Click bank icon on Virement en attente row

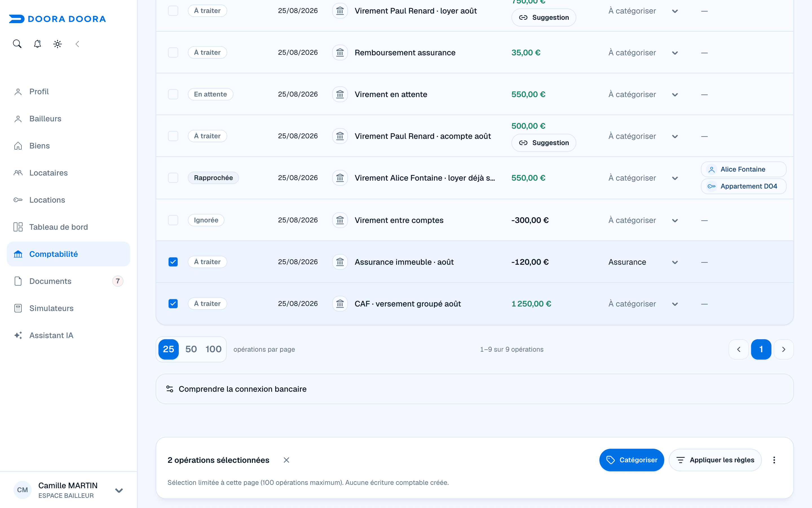point(340,95)
